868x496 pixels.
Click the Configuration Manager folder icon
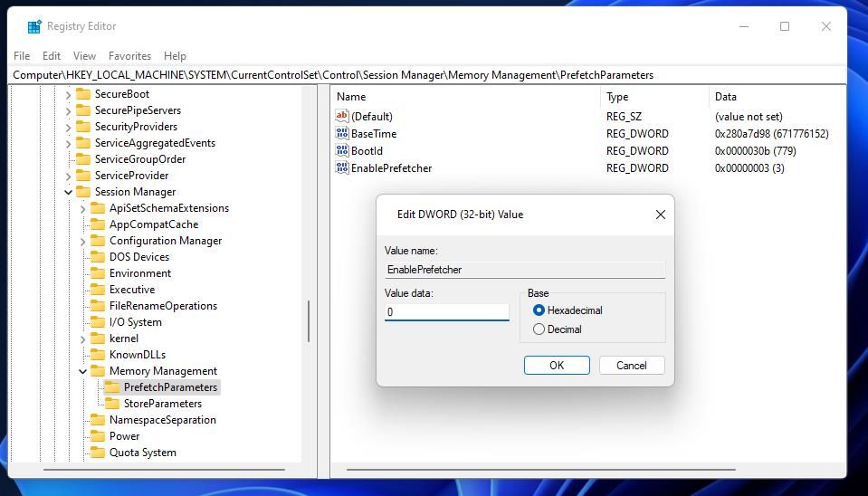tap(98, 241)
